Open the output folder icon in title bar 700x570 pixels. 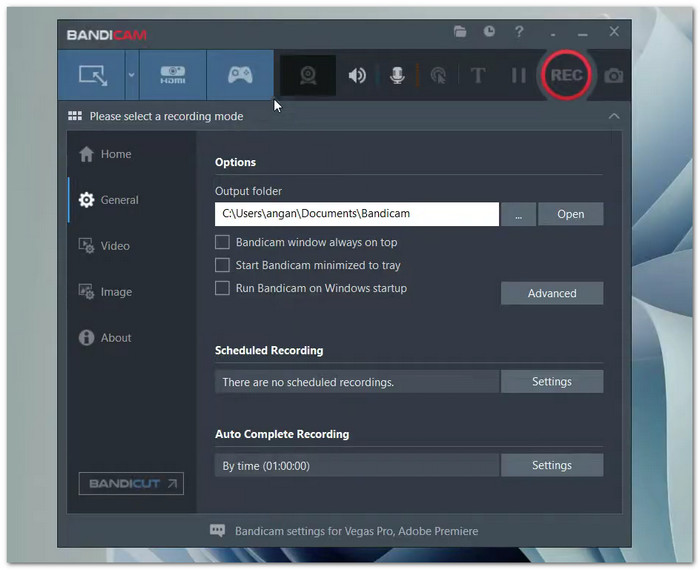[x=460, y=32]
